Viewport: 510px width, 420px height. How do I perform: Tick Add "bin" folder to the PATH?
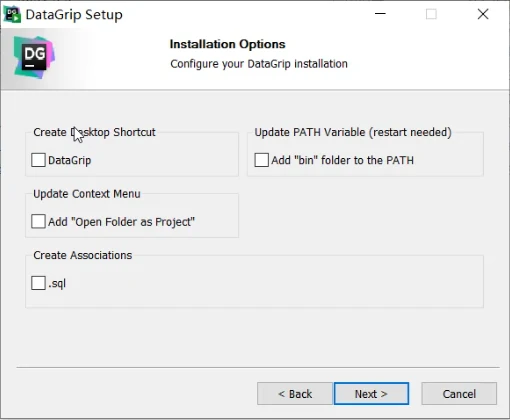tap(262, 160)
